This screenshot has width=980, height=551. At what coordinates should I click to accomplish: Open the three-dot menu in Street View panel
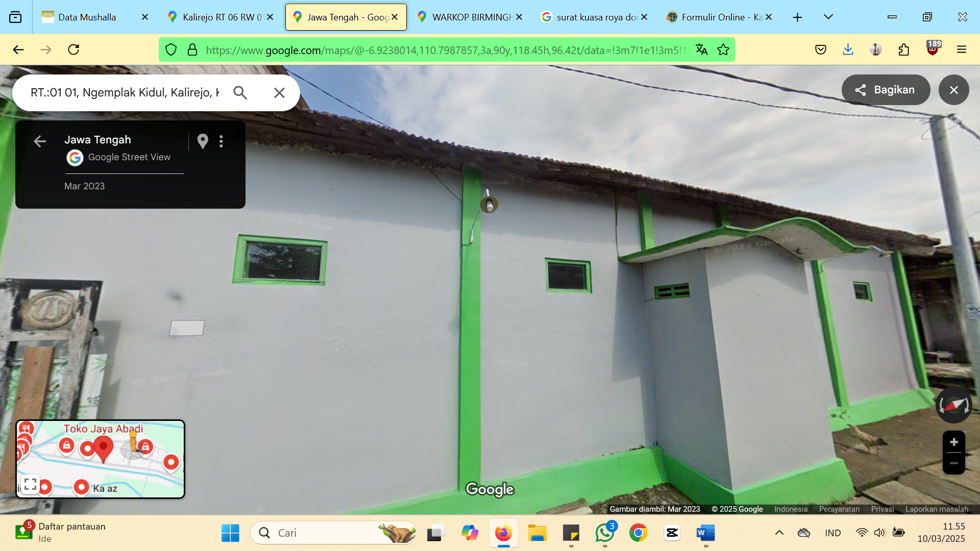click(x=221, y=141)
